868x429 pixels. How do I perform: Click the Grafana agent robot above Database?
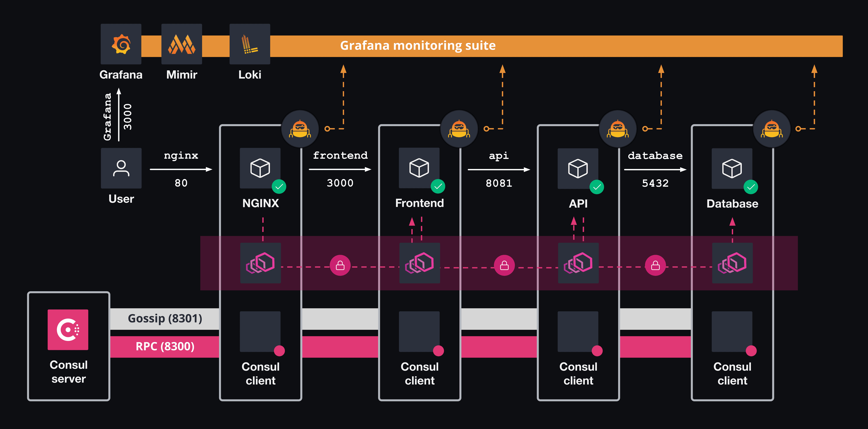(x=772, y=129)
